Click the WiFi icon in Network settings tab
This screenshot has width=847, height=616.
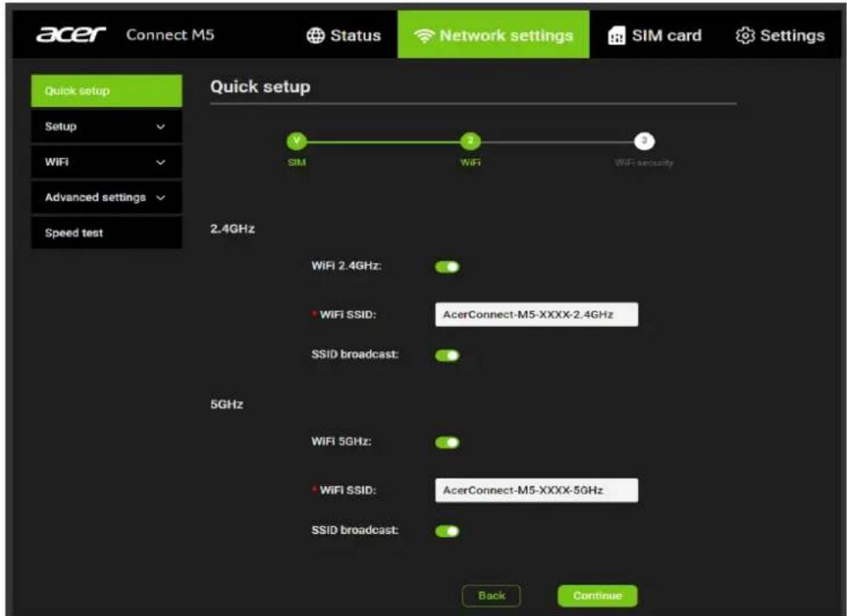(424, 36)
